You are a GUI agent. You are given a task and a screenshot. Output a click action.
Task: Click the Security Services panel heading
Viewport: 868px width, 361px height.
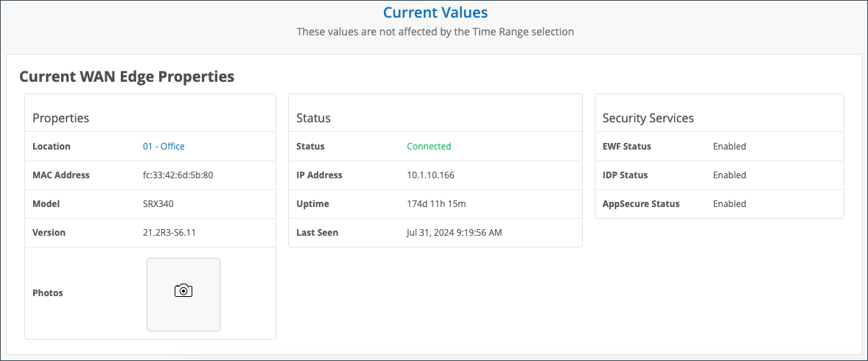tap(648, 118)
